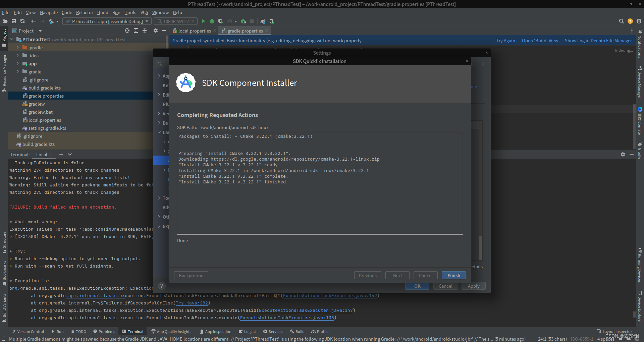Click Try Again sync link

coord(505,41)
